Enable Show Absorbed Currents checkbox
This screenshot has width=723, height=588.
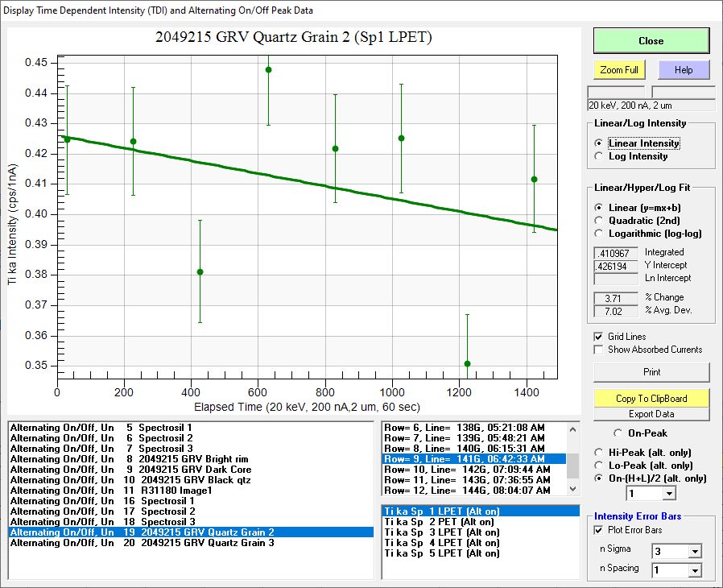[598, 350]
